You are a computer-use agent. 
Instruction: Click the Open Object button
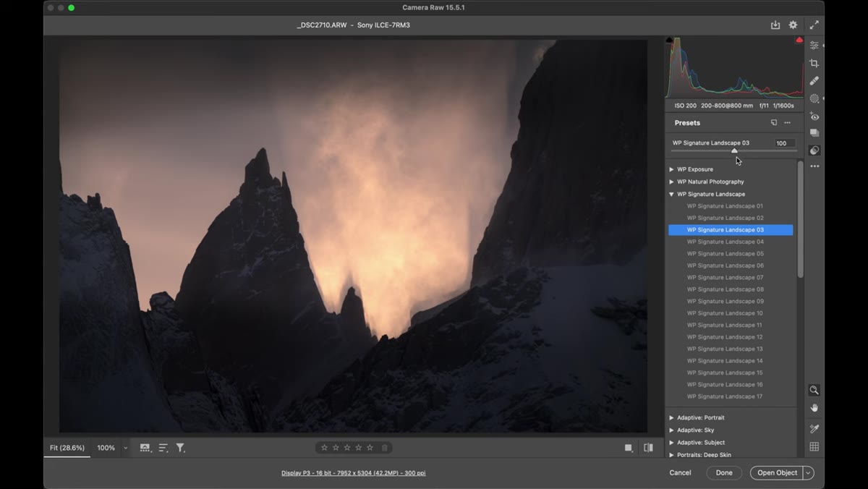pyautogui.click(x=777, y=473)
